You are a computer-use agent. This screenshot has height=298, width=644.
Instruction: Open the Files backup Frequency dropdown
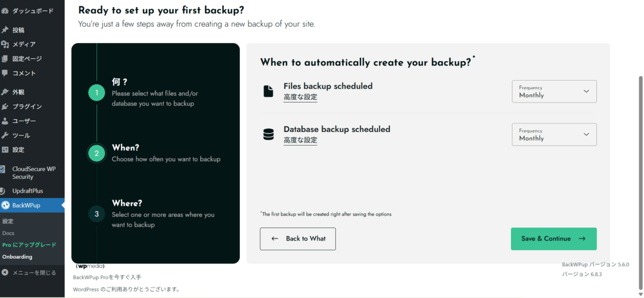coord(554,91)
